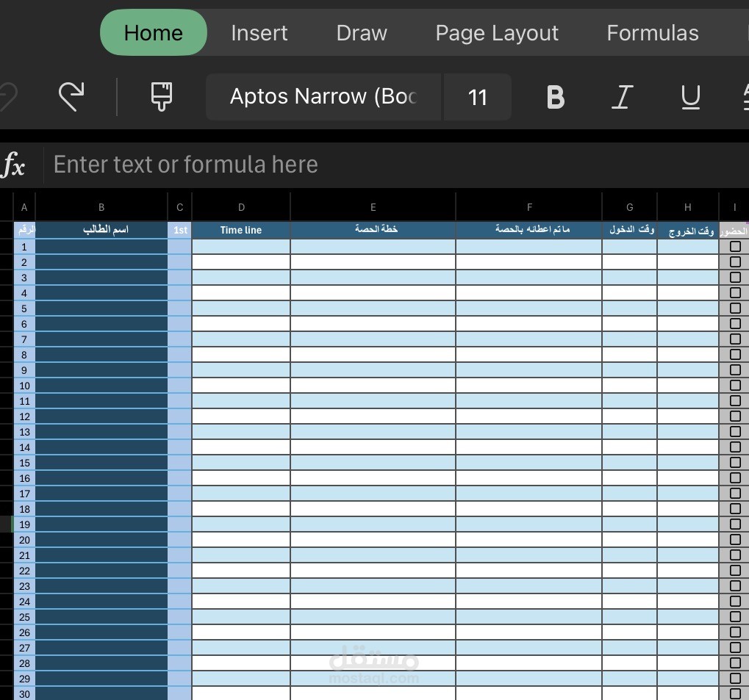749x700 pixels.
Task: Toggle Italic formatting
Action: (x=622, y=98)
